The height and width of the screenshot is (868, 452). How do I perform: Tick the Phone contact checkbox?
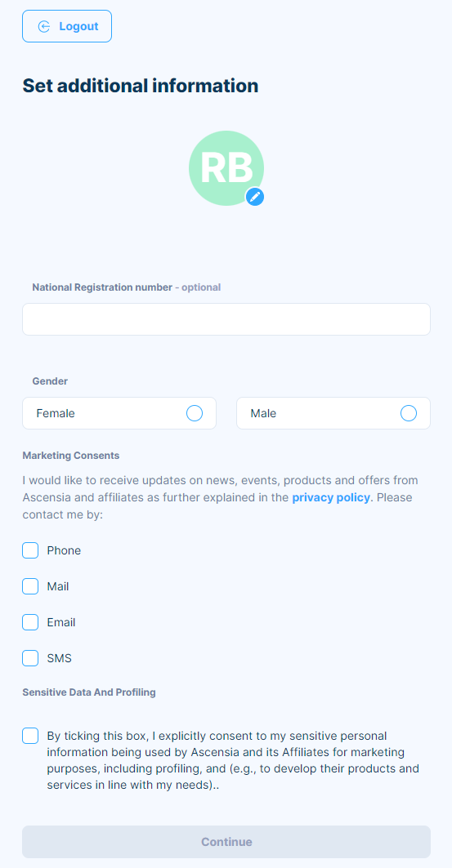[x=30, y=550]
